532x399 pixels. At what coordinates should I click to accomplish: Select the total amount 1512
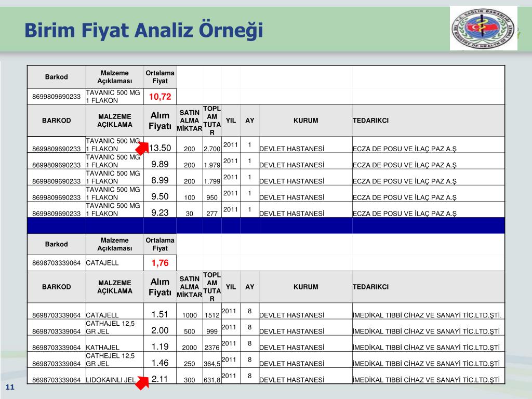(212, 315)
